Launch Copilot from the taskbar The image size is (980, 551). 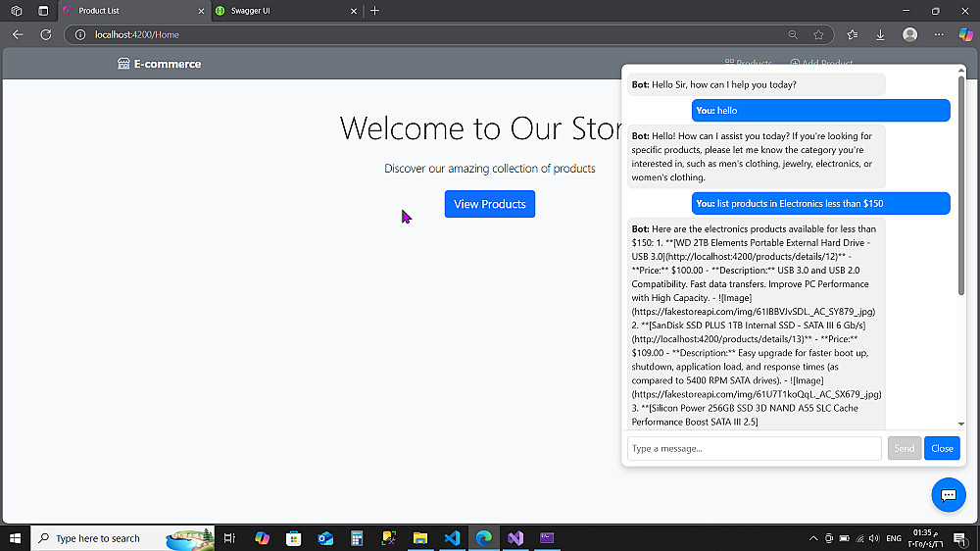(262, 538)
